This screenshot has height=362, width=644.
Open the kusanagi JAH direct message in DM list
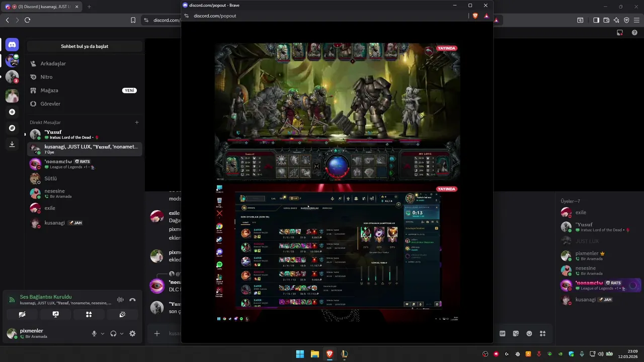[x=85, y=223]
